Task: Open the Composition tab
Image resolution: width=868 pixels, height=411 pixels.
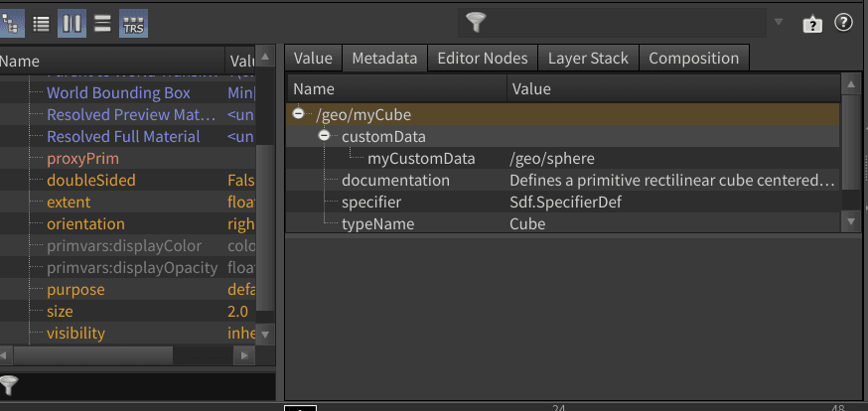Action: pyautogui.click(x=693, y=59)
